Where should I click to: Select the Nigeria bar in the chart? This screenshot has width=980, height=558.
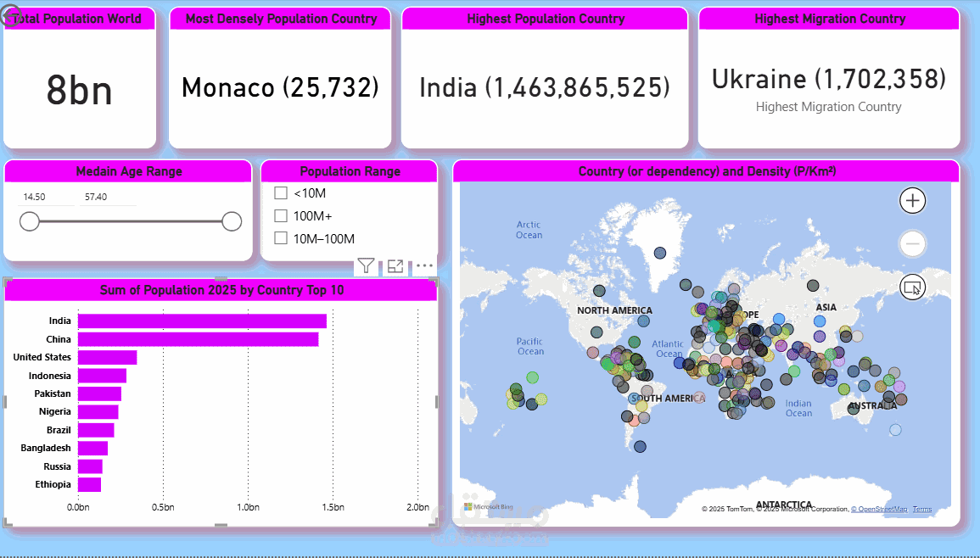pos(98,412)
